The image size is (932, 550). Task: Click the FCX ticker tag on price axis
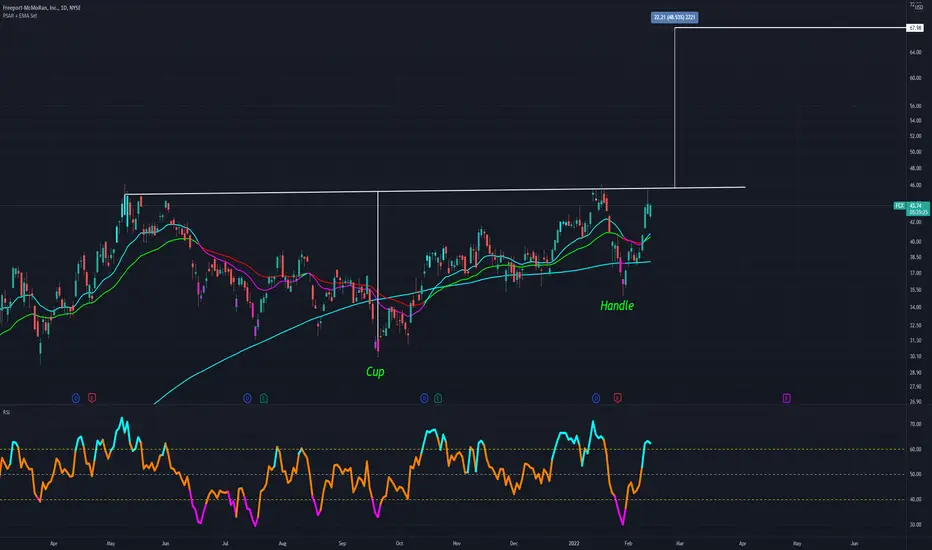(x=900, y=206)
